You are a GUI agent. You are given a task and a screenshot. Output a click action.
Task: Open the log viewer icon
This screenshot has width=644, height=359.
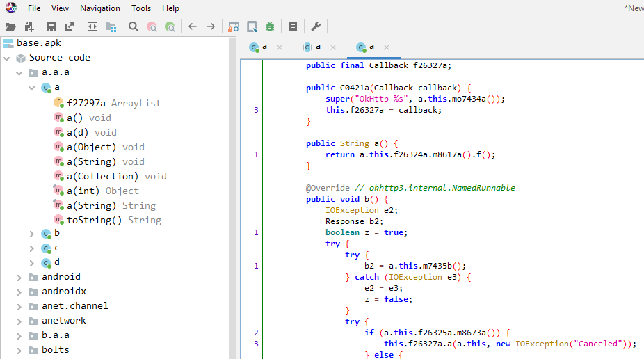coord(293,26)
